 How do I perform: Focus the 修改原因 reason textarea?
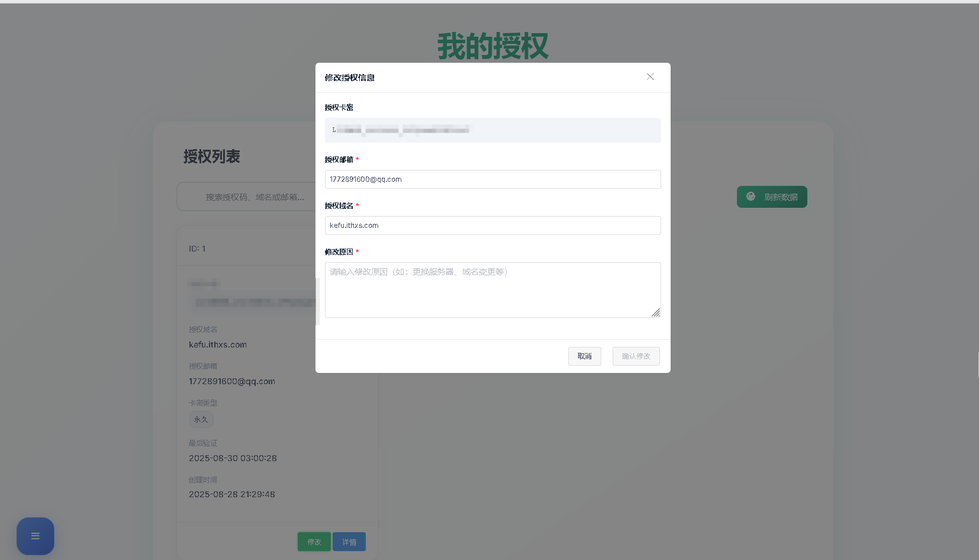(x=492, y=289)
